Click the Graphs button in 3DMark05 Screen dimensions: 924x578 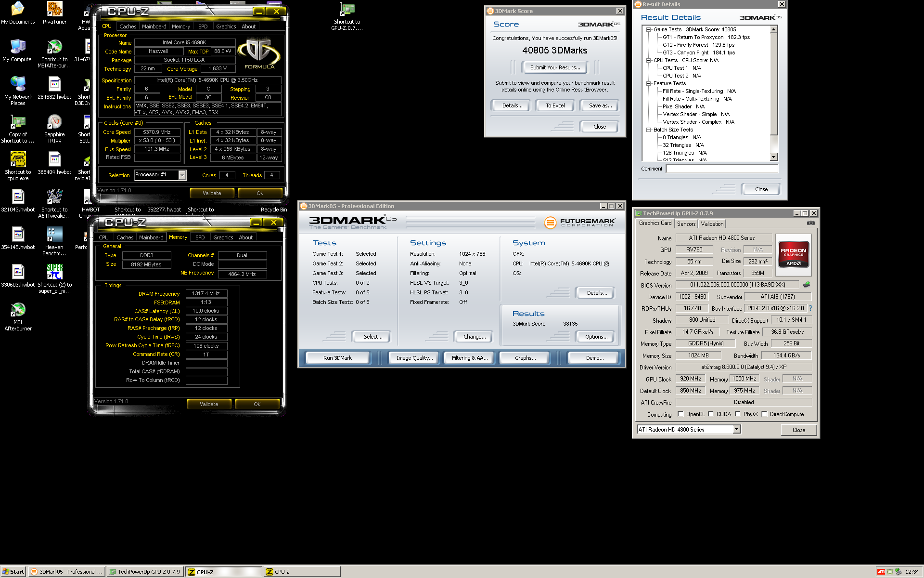(525, 358)
